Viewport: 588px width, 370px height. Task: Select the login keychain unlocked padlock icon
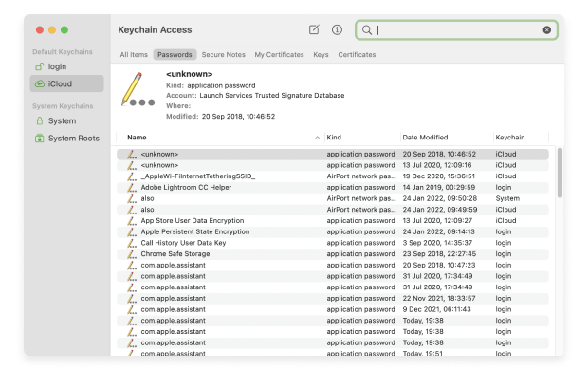click(x=40, y=66)
